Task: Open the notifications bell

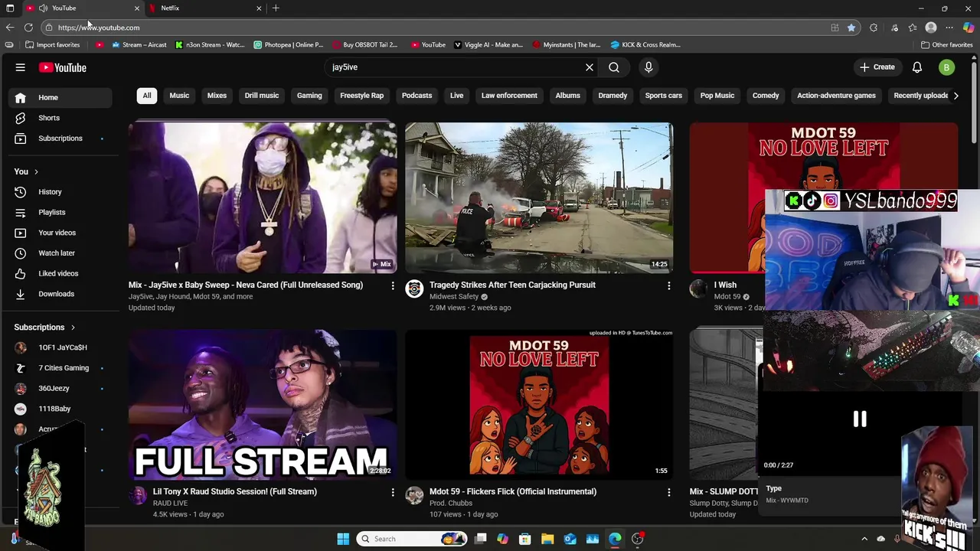Action: pyautogui.click(x=917, y=67)
